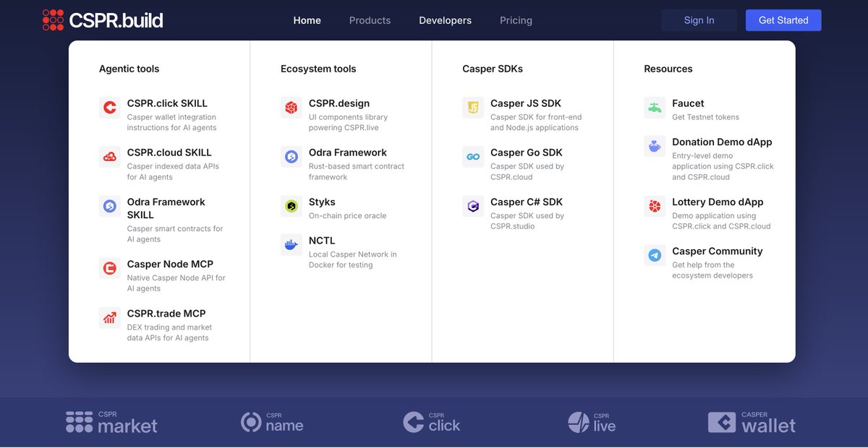Click the Casper C# SDK icon
Screen dimensions: 868x448
[x=473, y=206]
